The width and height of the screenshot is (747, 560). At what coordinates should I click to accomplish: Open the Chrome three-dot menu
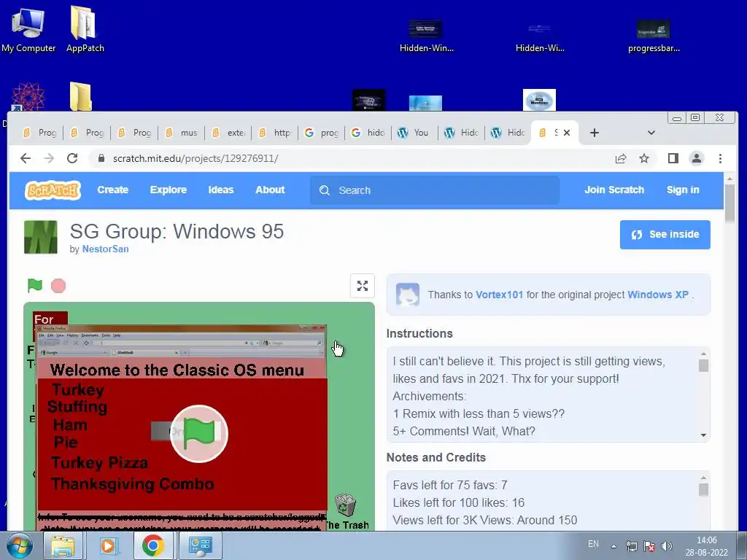(720, 158)
